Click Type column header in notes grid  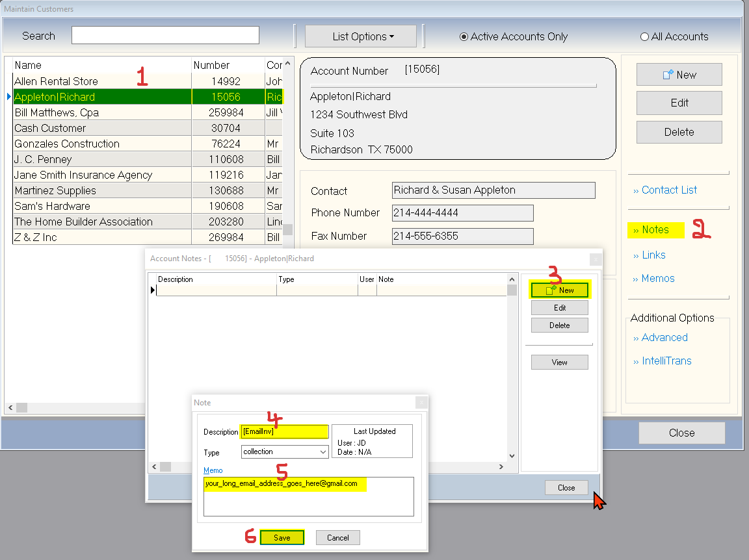pos(318,279)
